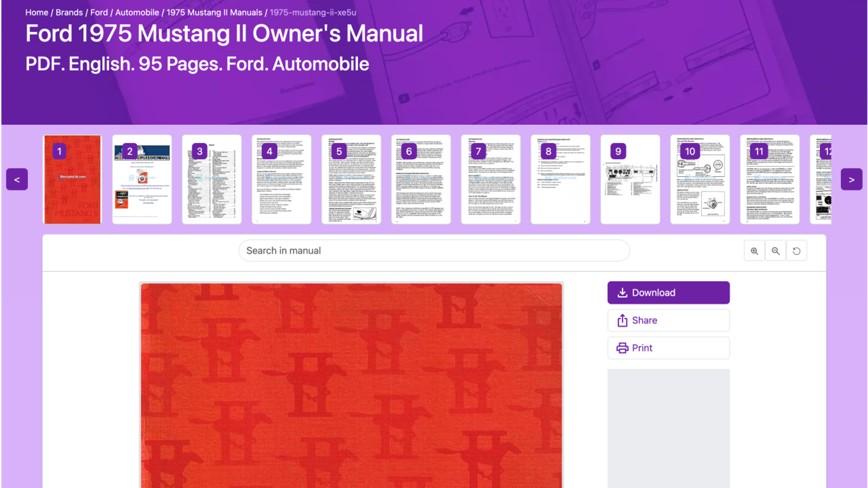Open 1975 Mustang II Manuals breadcrumb

click(214, 13)
